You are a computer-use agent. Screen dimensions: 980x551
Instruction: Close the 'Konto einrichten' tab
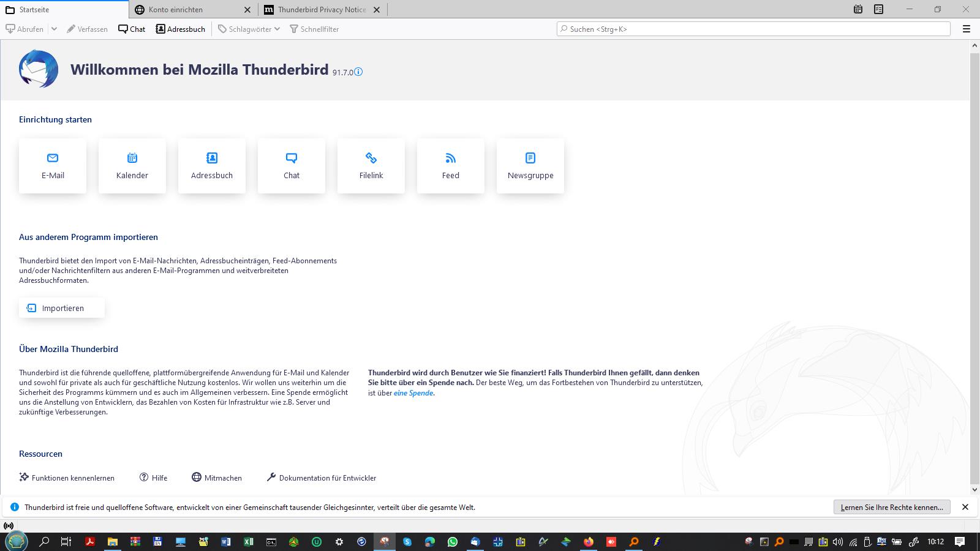point(247,10)
